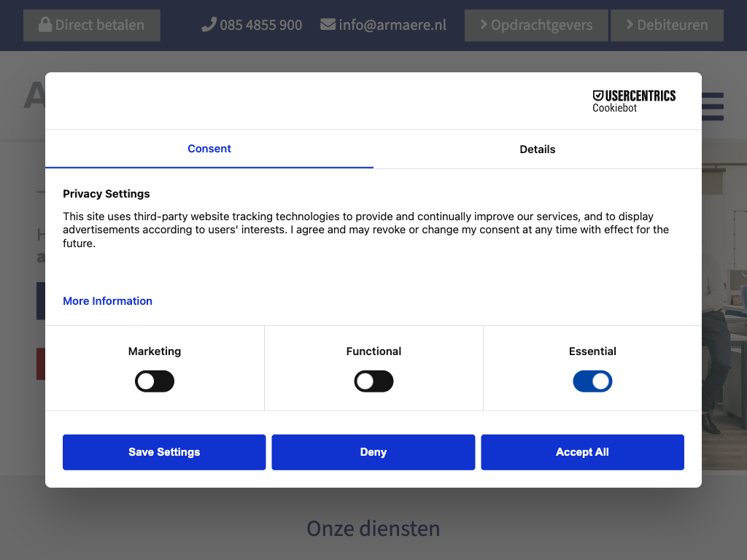The image size is (747, 560).
Task: Open the hamburger menu icon
Action: pos(713,106)
